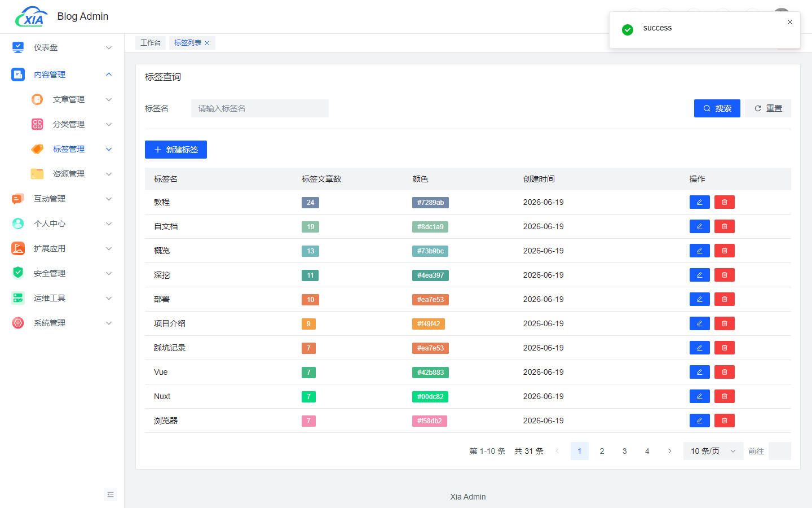Screen dimensions: 812x508
Task: Expand the 资源管理 submenu chevron
Action: [109, 174]
